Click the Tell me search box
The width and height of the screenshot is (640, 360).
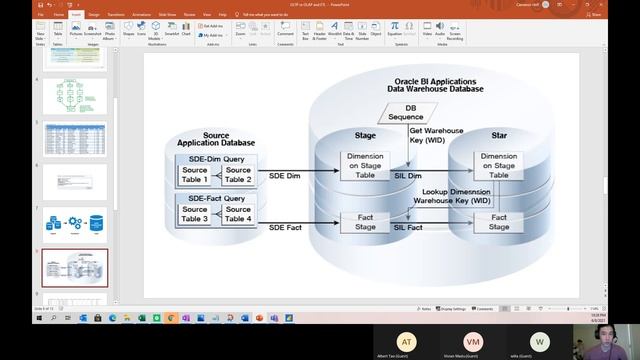click(x=261, y=15)
